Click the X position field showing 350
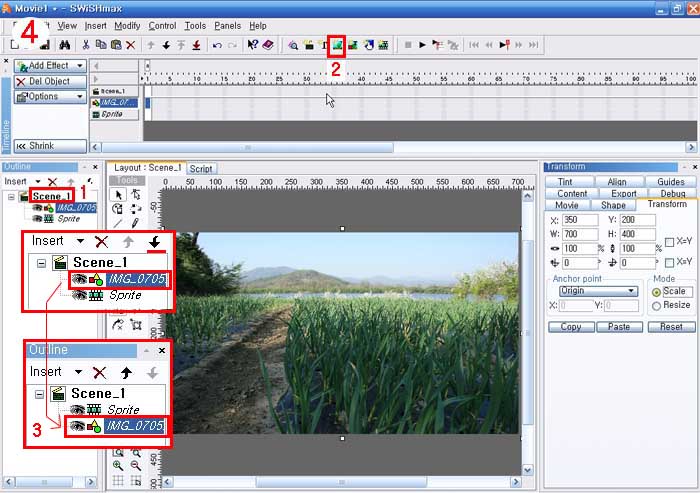The width and height of the screenshot is (700, 493). pos(579,220)
